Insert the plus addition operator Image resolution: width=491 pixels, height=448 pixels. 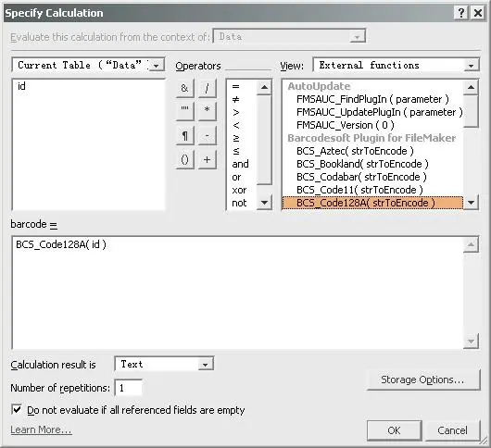(207, 159)
